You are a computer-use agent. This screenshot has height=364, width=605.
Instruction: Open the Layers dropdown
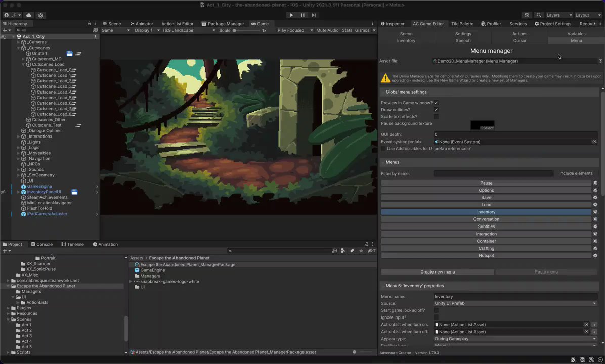pos(559,15)
